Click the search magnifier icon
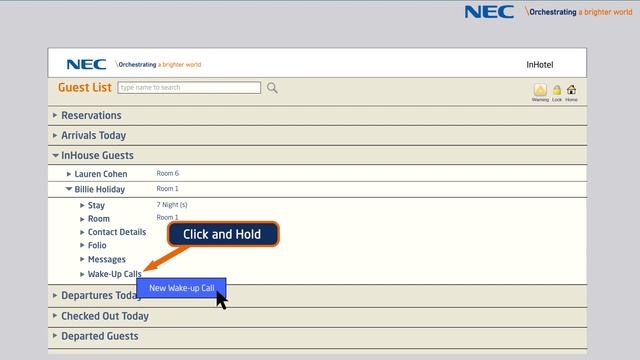 click(272, 88)
